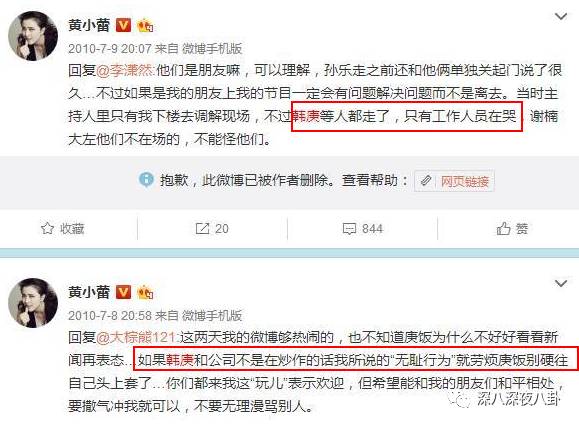This screenshot has width=579, height=424.
Task: Click the repost icon showing 20
Action: (202, 229)
